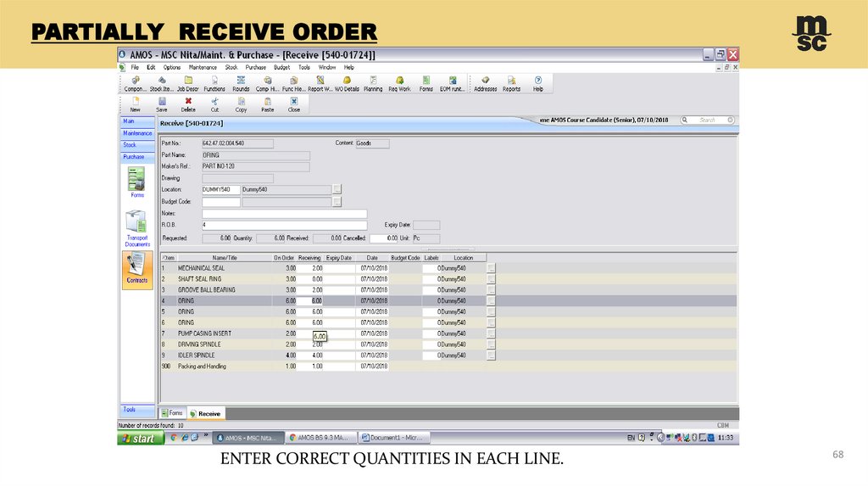Open the Tools menu
Screen dimensions: 868x487
(304, 68)
